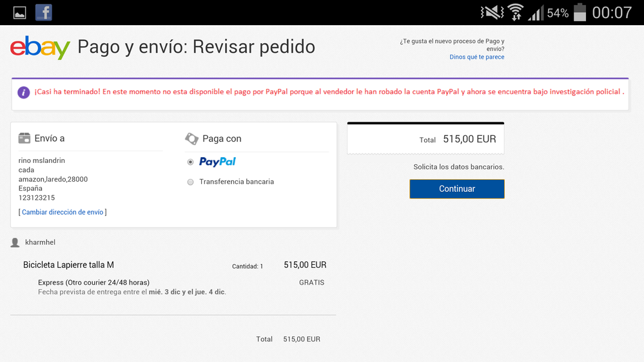This screenshot has width=644, height=362.
Task: Click the España country line
Action: 30,188
